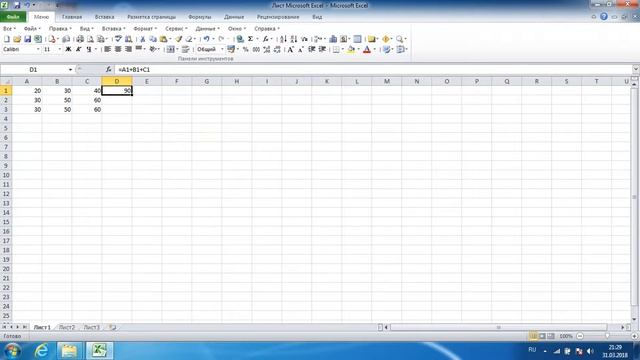Pick fill color bucket swatch
The width and height of the screenshot is (640, 360).
point(351,49)
